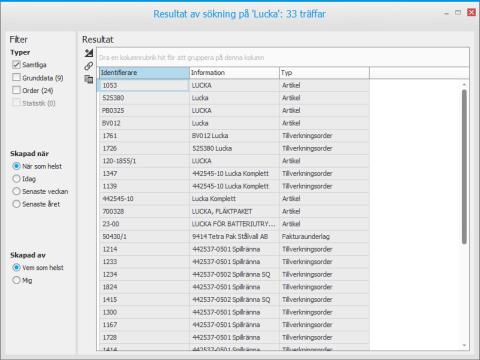
Task: Select row with identifier 1167
Action: click(234, 325)
